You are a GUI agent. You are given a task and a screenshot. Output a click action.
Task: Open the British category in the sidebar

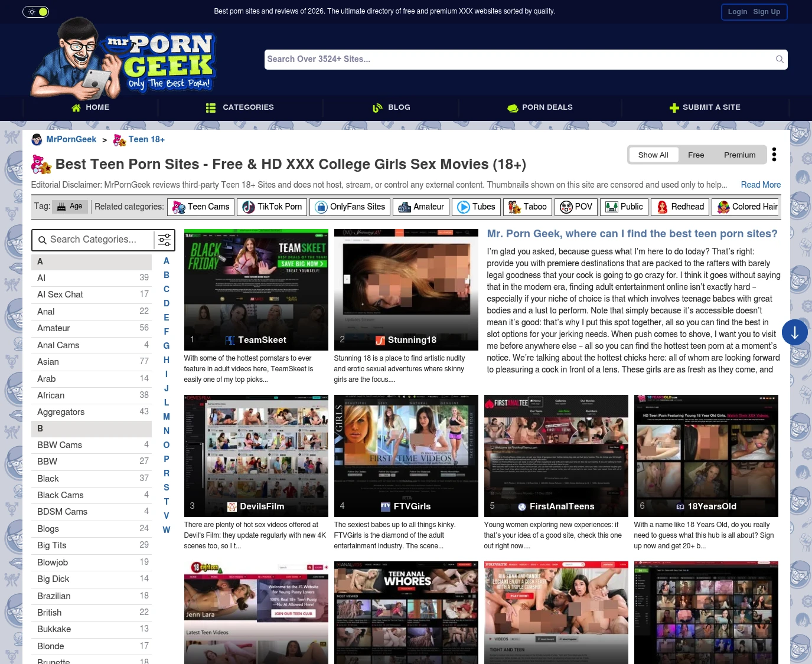click(x=92, y=613)
